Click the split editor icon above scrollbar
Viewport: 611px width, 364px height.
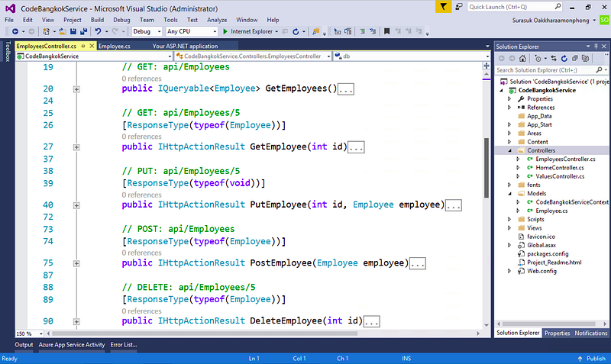click(x=487, y=65)
